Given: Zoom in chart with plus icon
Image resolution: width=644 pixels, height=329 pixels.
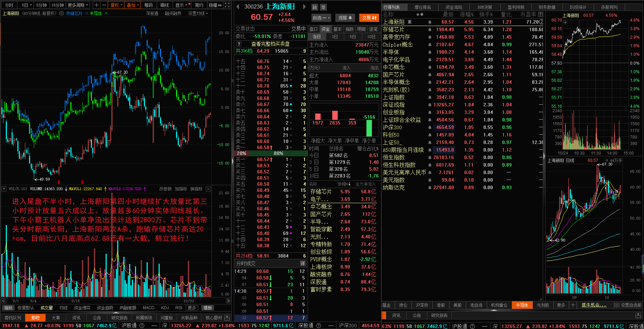Looking at the screenshot, I should [96, 5].
